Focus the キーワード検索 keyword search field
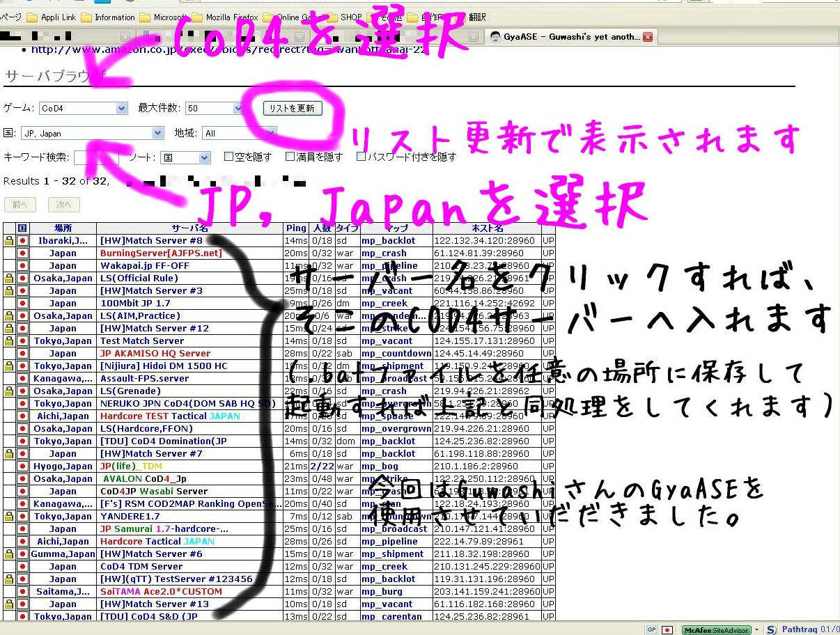840x635 pixels. (97, 158)
